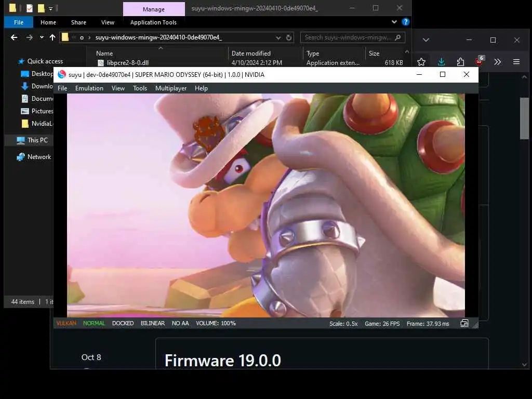Expand the Explorer ribbon chevron
532x399 pixels.
tap(394, 22)
